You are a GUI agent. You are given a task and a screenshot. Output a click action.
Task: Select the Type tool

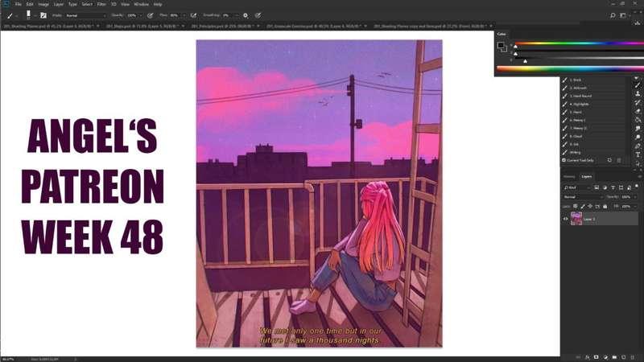click(638, 154)
